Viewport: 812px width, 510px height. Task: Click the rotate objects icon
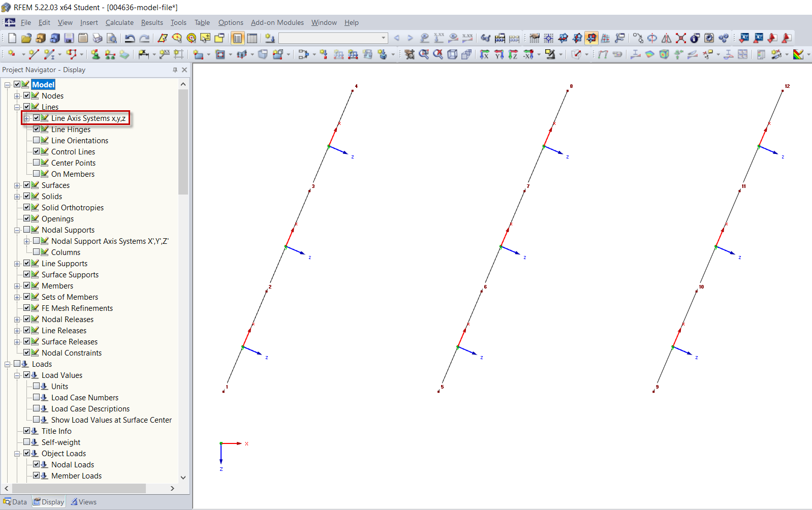(652, 38)
